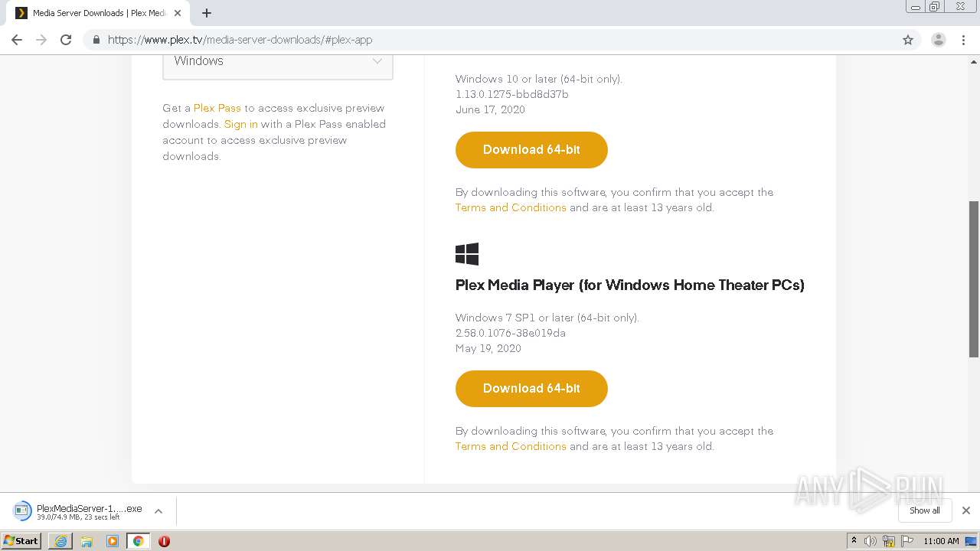The width and height of the screenshot is (980, 551).
Task: Click the Plex favicon on the tab
Action: tap(21, 13)
